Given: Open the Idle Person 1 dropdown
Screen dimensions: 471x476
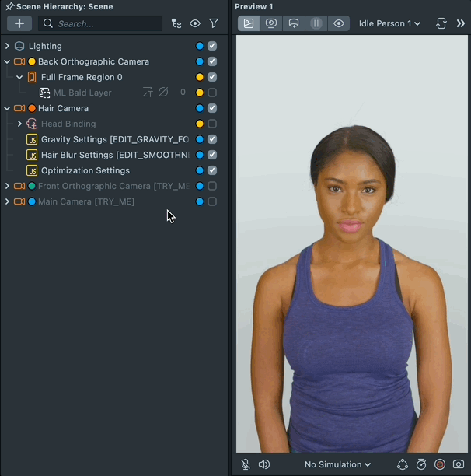Looking at the screenshot, I should (x=389, y=23).
